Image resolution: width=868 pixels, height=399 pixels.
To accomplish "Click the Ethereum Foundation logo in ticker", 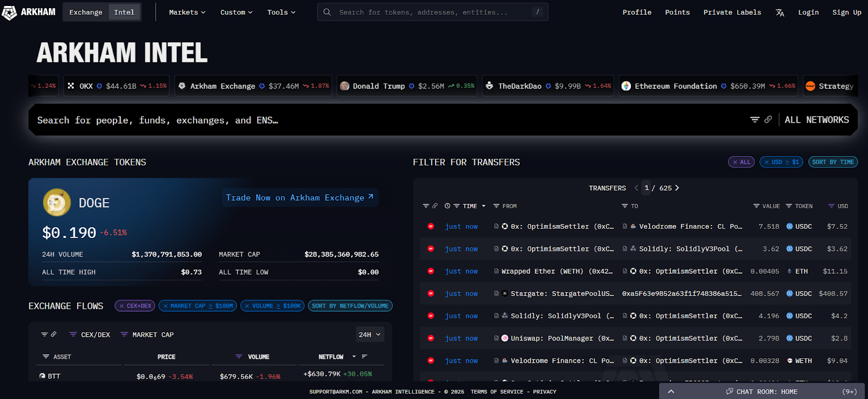I will click(626, 86).
